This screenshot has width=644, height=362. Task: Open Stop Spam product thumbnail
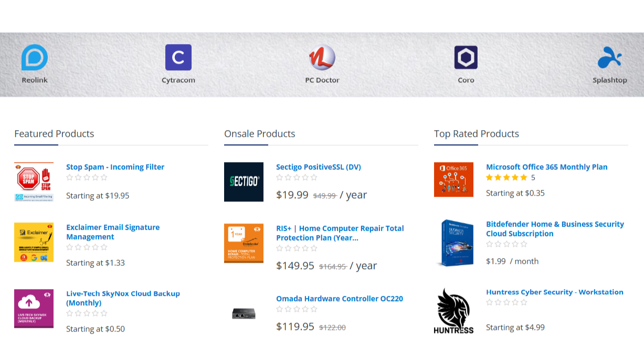34,182
